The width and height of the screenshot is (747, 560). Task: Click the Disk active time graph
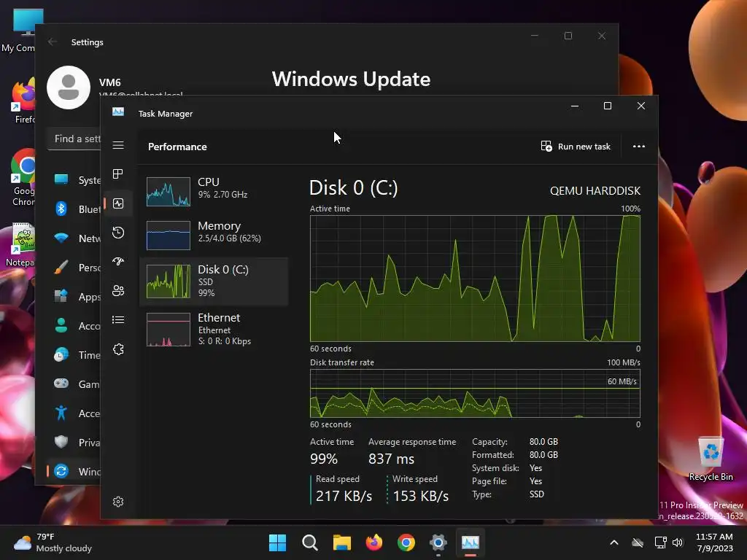coord(475,279)
